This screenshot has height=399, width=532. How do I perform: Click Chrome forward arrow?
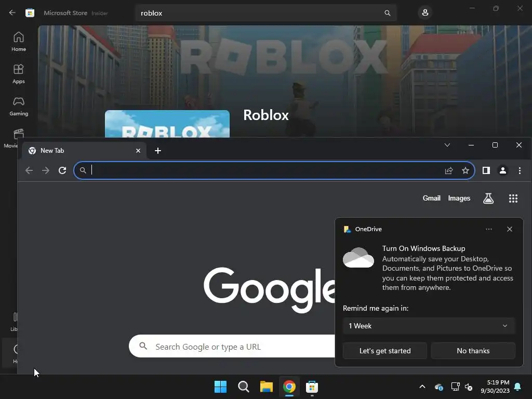coord(46,170)
